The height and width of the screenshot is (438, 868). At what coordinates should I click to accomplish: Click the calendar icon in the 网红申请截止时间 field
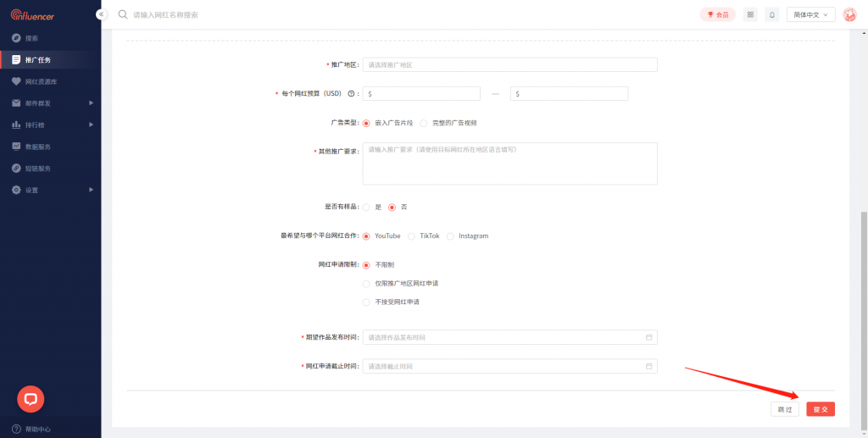tap(649, 367)
